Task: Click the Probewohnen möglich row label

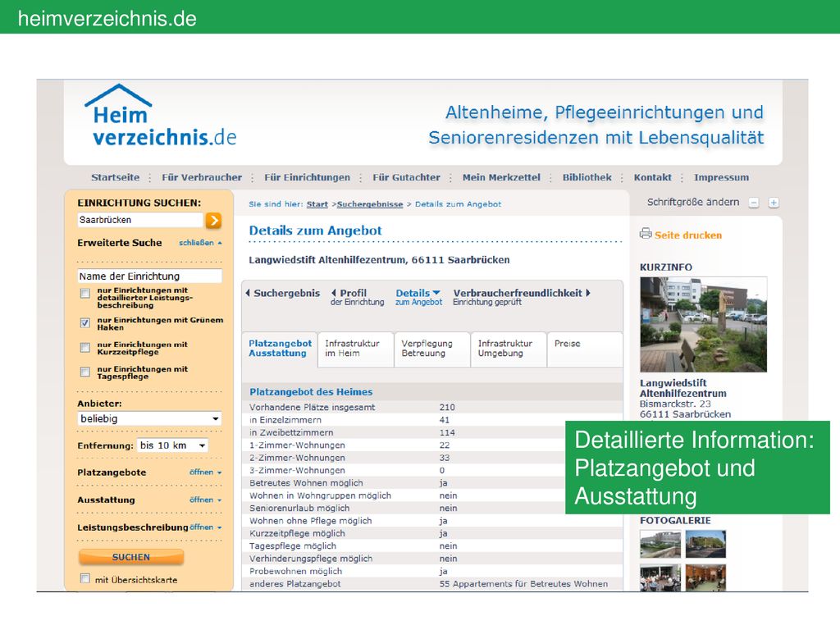Action: click(x=295, y=571)
